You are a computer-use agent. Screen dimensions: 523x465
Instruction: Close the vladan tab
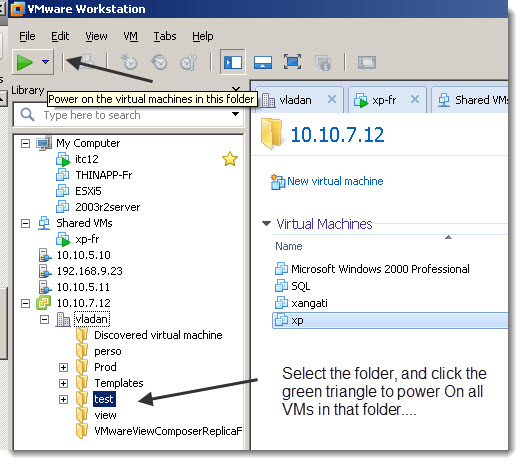tap(332, 99)
